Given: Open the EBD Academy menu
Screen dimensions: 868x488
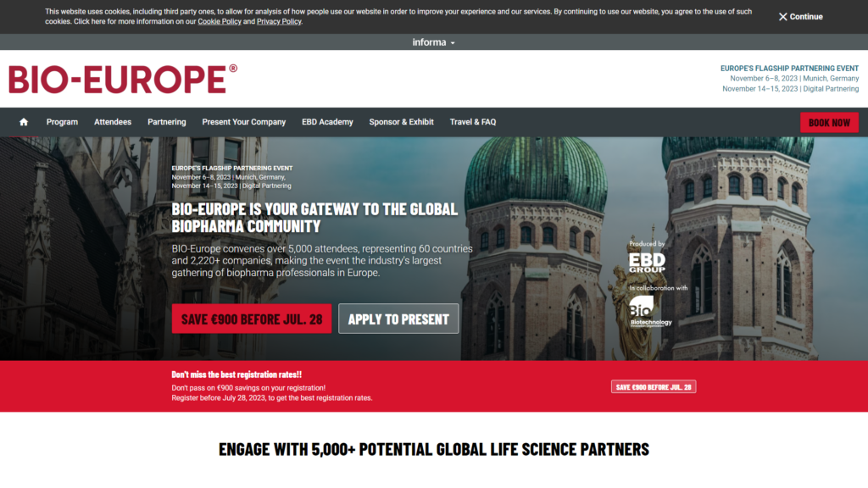Looking at the screenshot, I should tap(327, 122).
